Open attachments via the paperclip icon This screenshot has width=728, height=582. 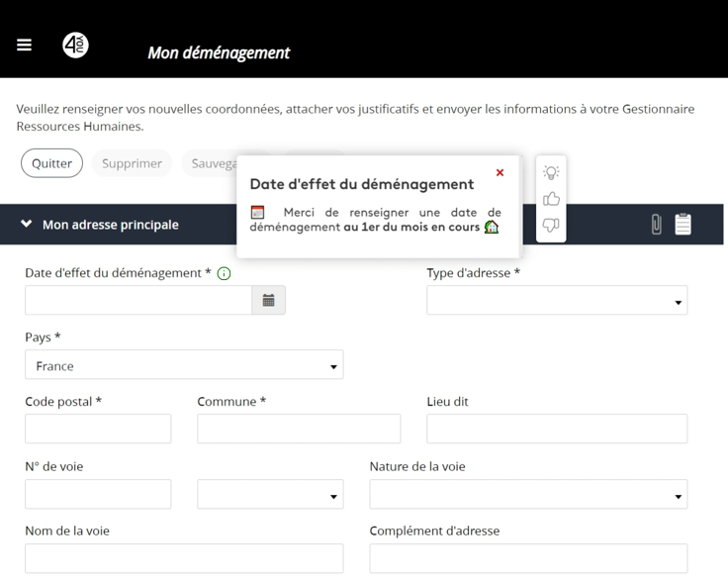pos(656,225)
